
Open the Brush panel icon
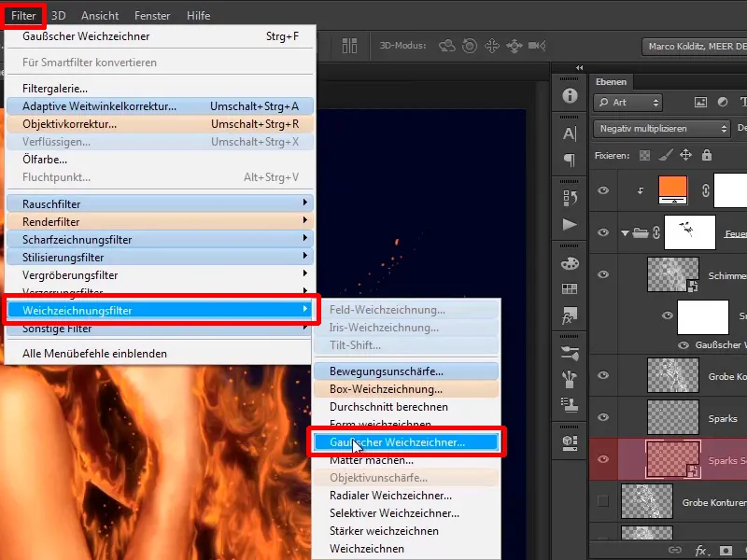click(x=570, y=379)
